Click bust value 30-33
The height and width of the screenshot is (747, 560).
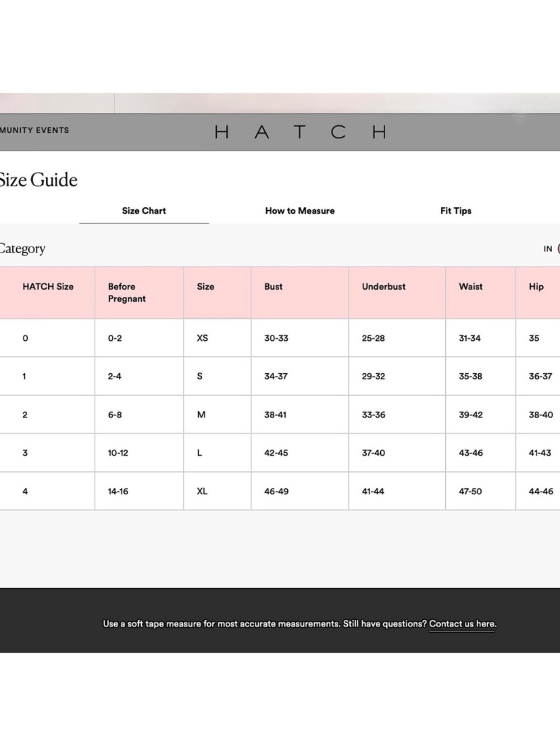point(276,338)
